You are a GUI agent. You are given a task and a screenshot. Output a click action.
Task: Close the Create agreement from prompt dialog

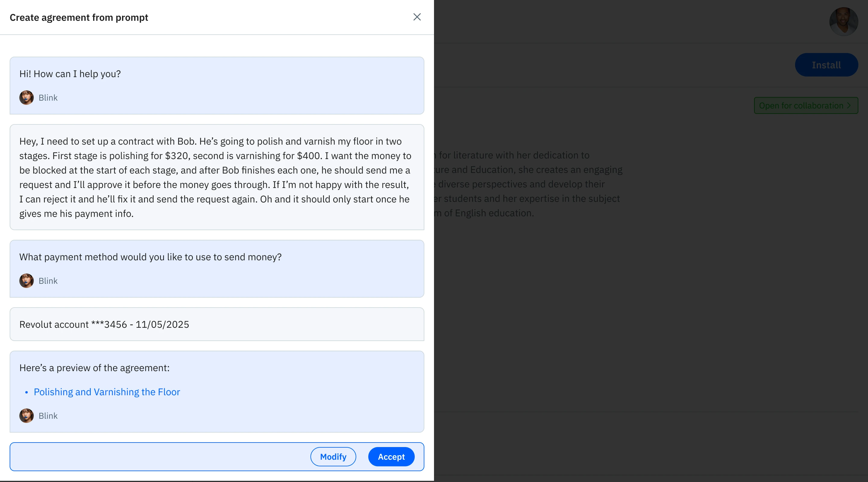tap(417, 17)
